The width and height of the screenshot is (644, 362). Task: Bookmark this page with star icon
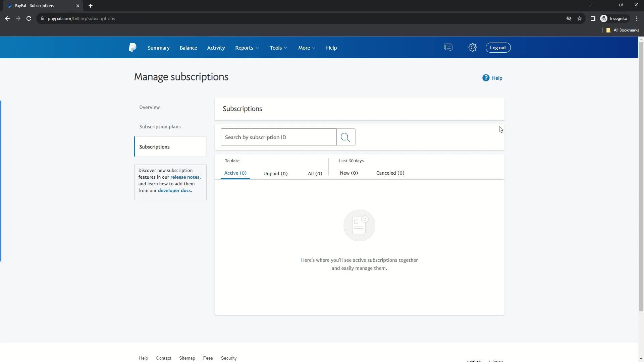pyautogui.click(x=580, y=18)
